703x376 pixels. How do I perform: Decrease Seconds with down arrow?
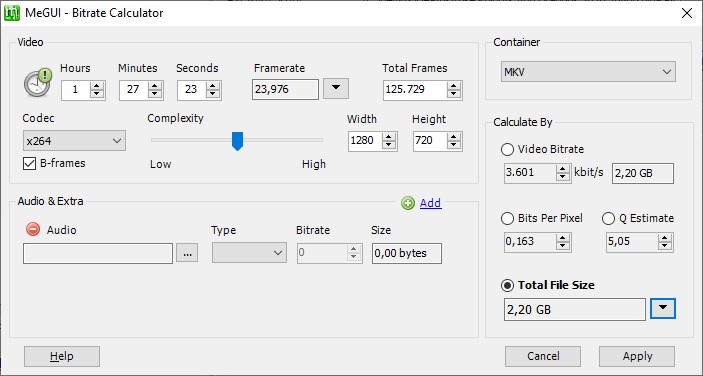(x=213, y=94)
